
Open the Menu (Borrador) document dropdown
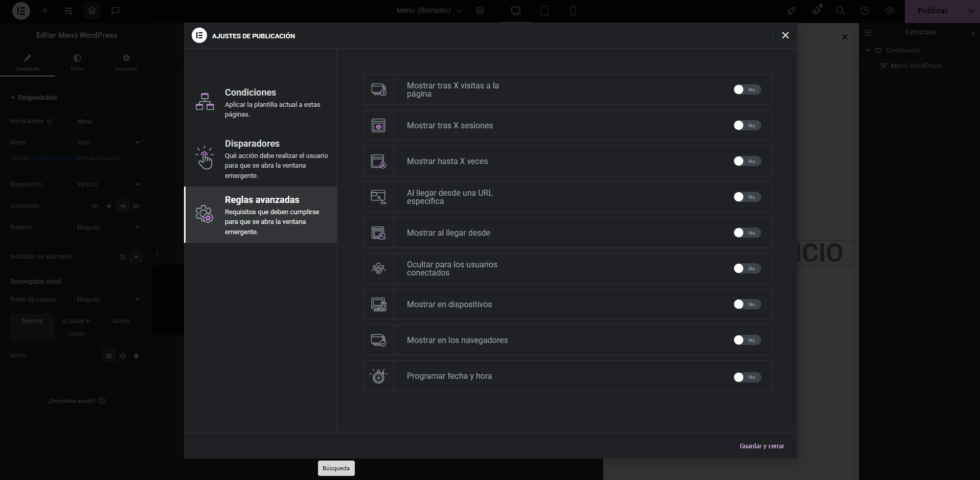coord(429,11)
